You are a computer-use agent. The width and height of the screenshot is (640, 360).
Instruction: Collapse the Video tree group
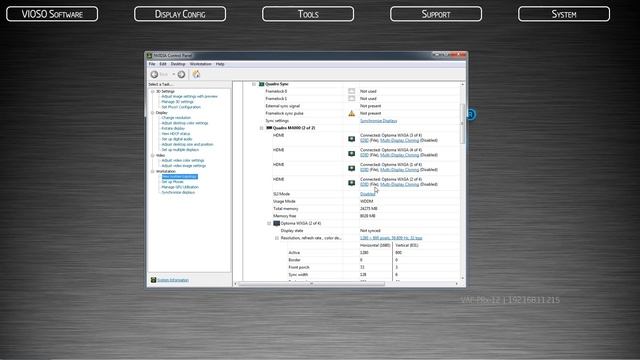point(153,156)
